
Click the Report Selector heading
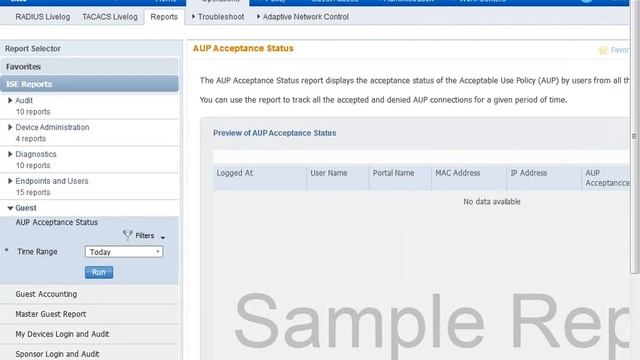[33, 49]
